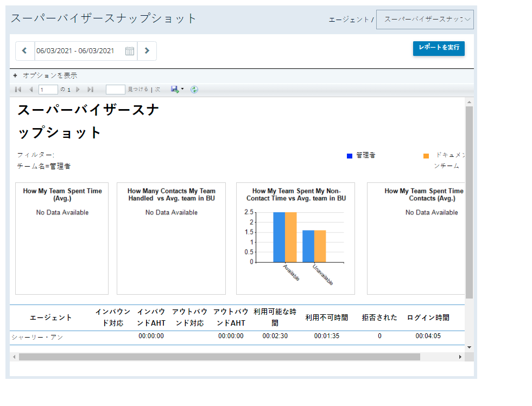532x406 pixels.
Task: Click the 利用可能な時間 column header
Action: pos(275,318)
